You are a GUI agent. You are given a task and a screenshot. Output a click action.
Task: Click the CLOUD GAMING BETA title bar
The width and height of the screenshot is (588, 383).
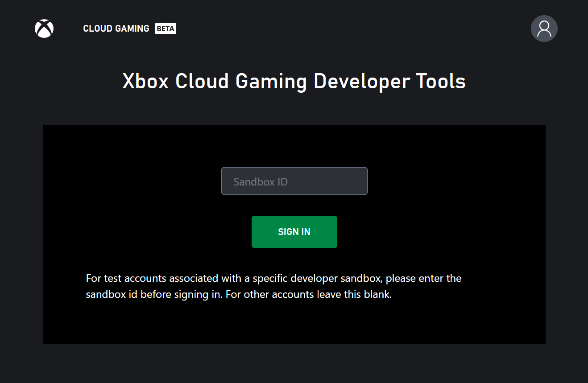[x=129, y=28]
